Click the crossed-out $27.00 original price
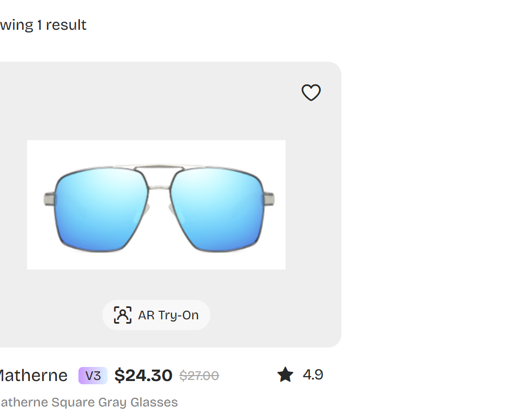This screenshot has height=420, width=529. tap(199, 375)
